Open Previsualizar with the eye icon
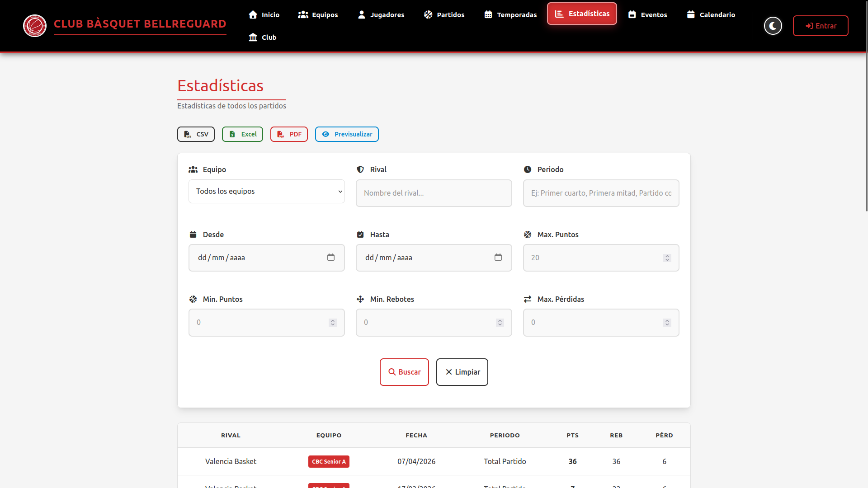This screenshot has width=868, height=488. 347,134
